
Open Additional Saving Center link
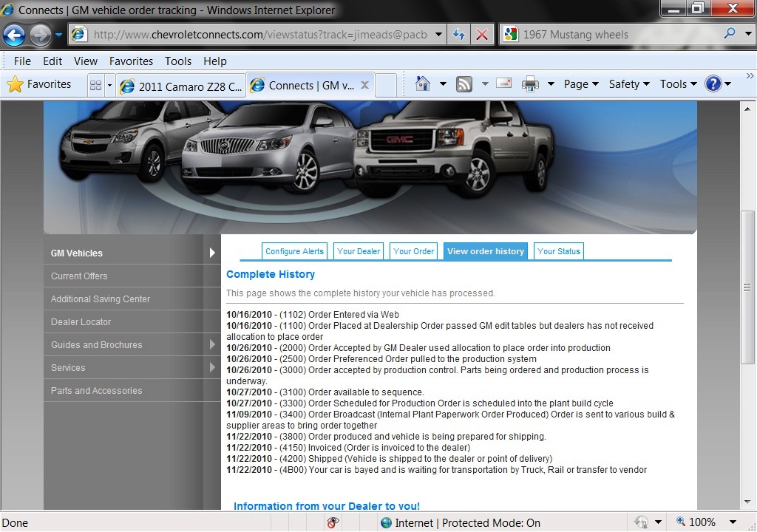tap(132, 299)
